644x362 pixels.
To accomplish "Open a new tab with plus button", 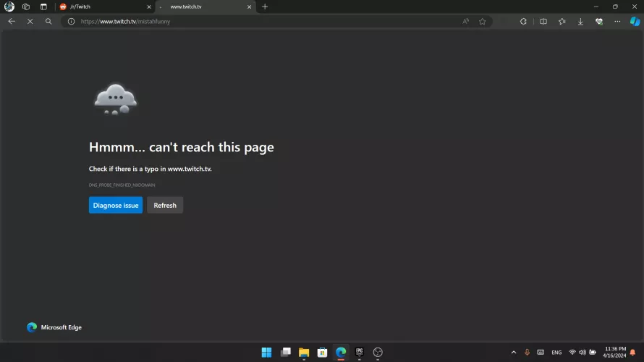I will point(265,7).
